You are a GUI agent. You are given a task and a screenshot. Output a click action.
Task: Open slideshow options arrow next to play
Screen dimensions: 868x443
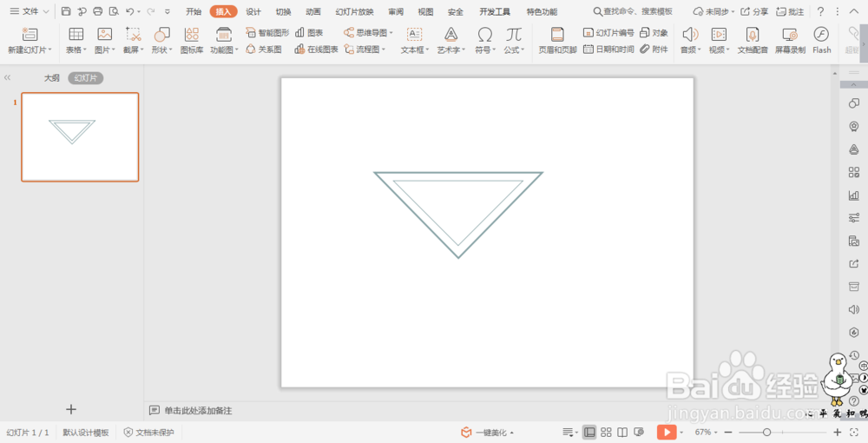[682, 432]
